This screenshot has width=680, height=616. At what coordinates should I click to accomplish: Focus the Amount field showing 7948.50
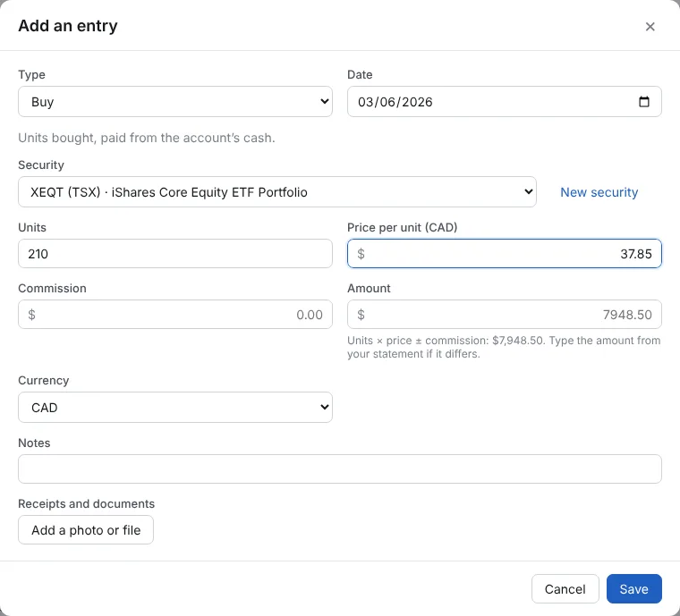tap(505, 314)
